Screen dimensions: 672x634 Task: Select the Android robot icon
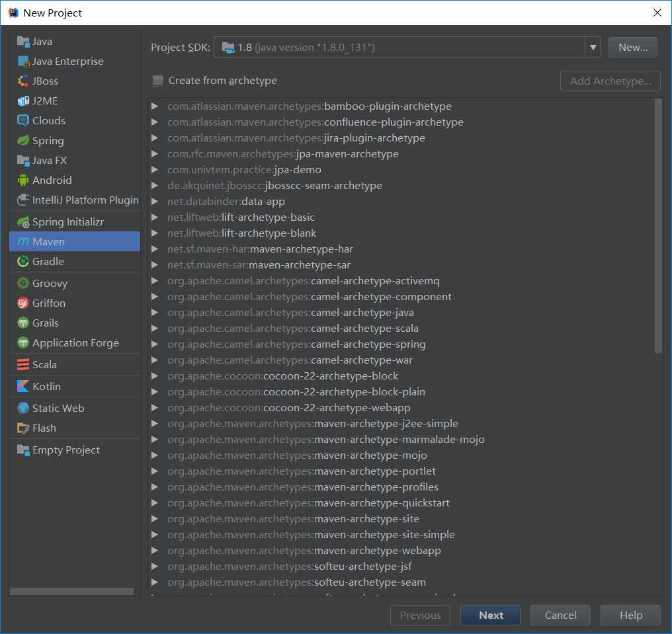pos(22,180)
